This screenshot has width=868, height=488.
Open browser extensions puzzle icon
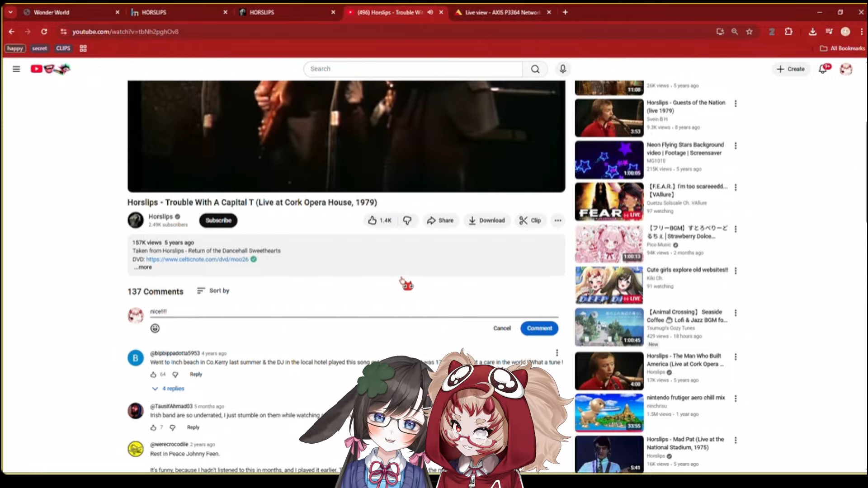[789, 32]
